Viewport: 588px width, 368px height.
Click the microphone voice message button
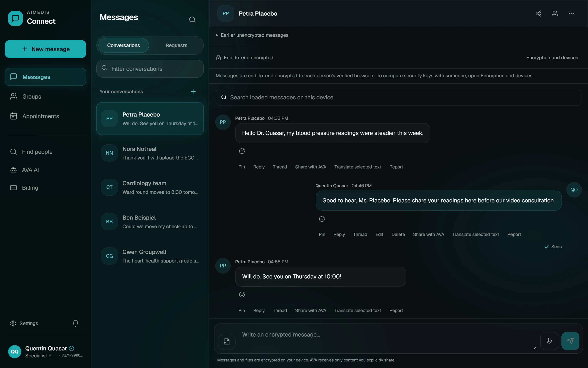tap(549, 341)
